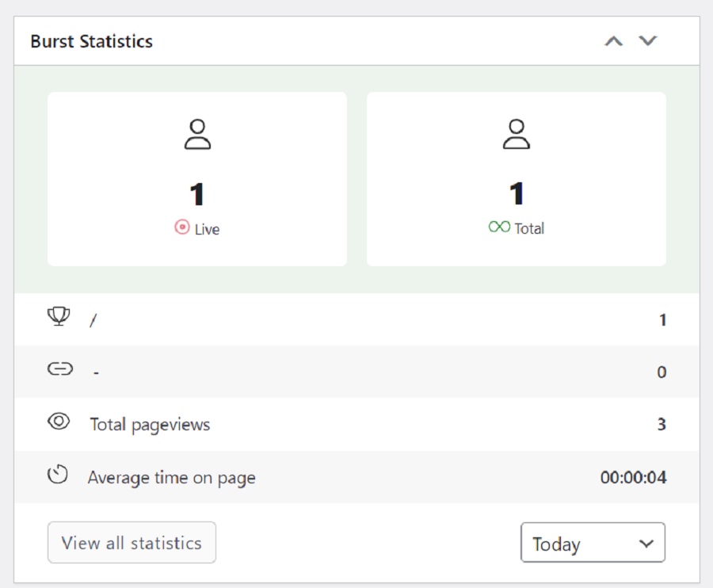This screenshot has width=713, height=588.
Task: Select the referrer link icon
Action: click(59, 371)
